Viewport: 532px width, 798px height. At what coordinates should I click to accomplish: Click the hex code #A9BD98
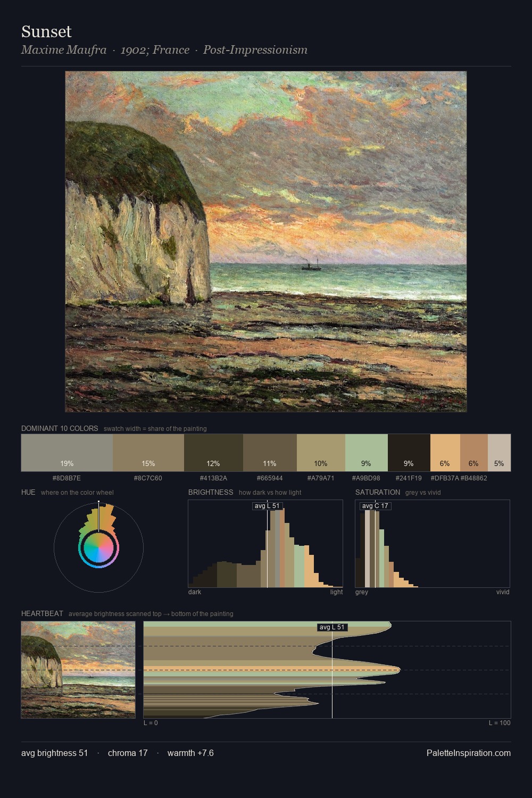point(366,478)
